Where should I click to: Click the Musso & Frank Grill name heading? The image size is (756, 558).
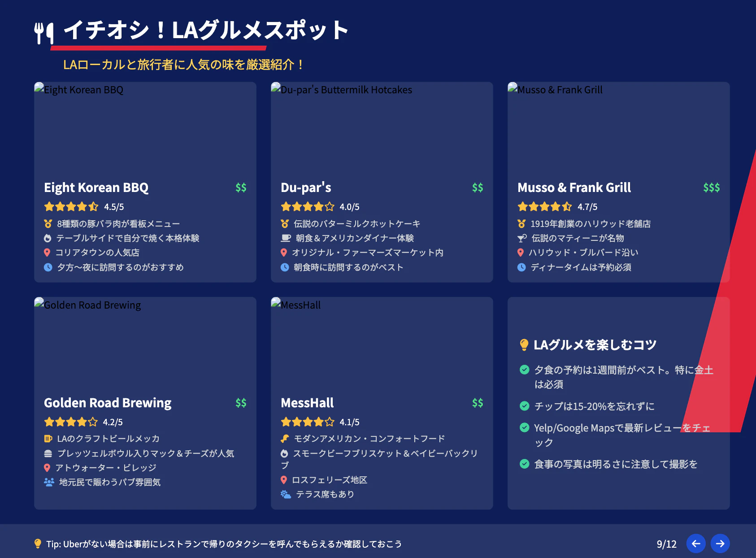point(574,187)
